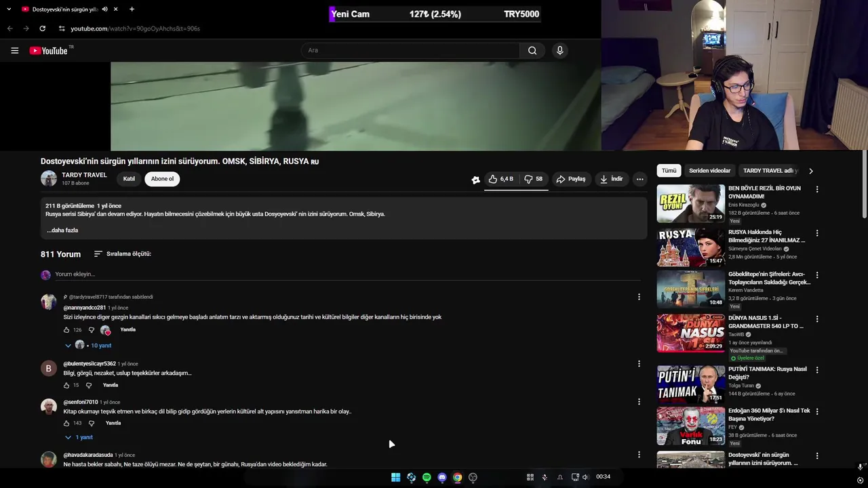Screen dimensions: 868x488
Task: Share the video with Paylaş
Action: pyautogui.click(x=570, y=179)
